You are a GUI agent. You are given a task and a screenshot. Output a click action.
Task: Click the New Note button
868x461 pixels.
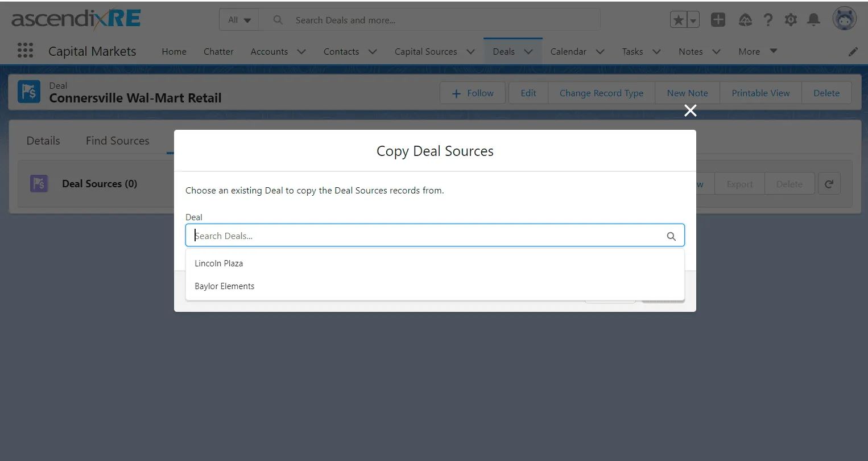[x=687, y=93]
